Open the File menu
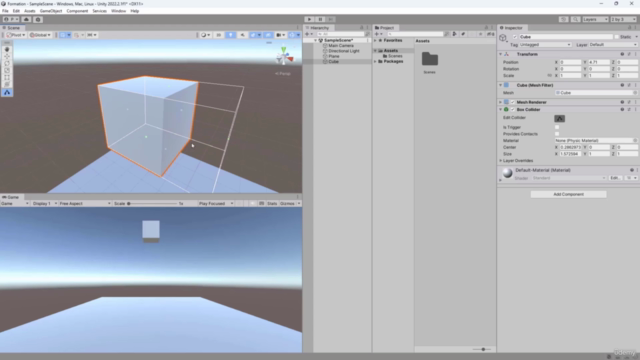Viewport: 640px width, 360px height. click(5, 11)
